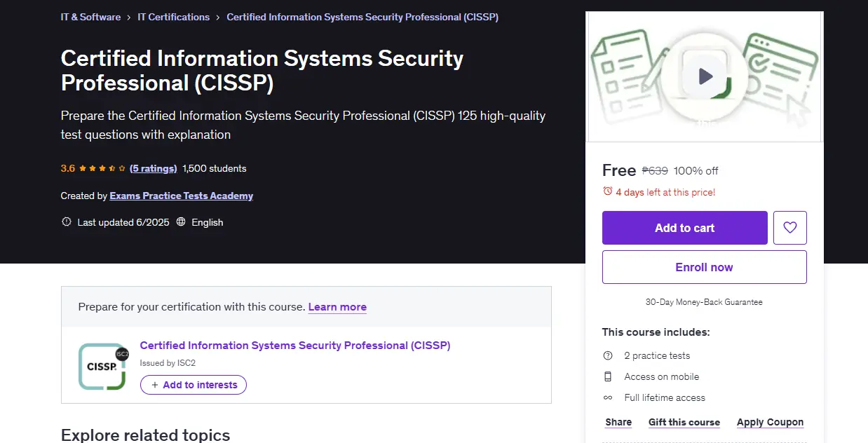Click the course subtitle description text
This screenshot has height=443, width=868.
(x=303, y=125)
